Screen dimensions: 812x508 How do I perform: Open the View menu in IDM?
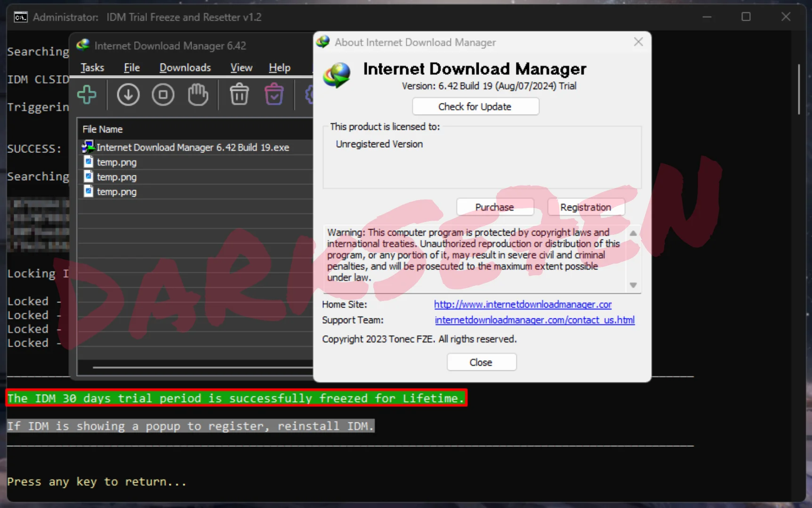pyautogui.click(x=241, y=68)
